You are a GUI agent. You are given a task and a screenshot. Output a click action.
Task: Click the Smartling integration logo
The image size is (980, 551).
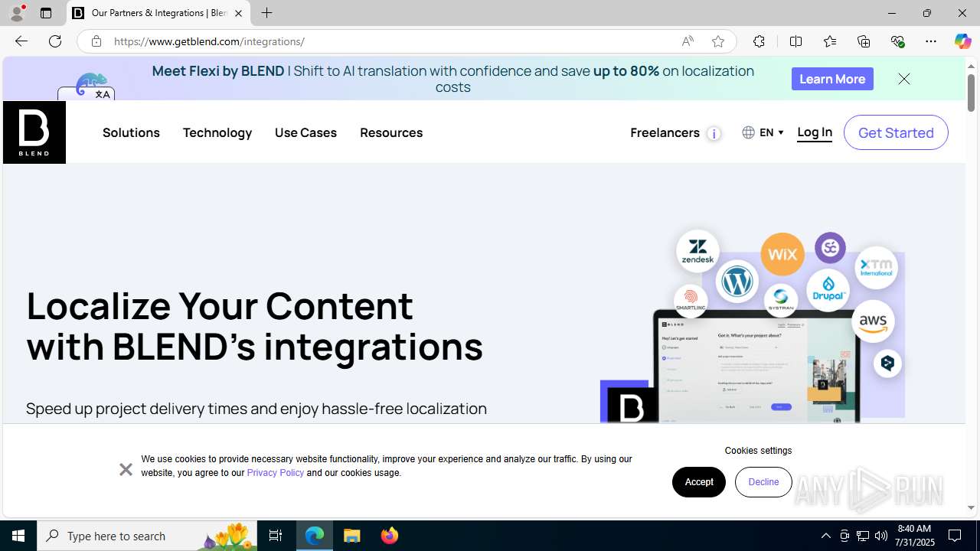(x=691, y=301)
